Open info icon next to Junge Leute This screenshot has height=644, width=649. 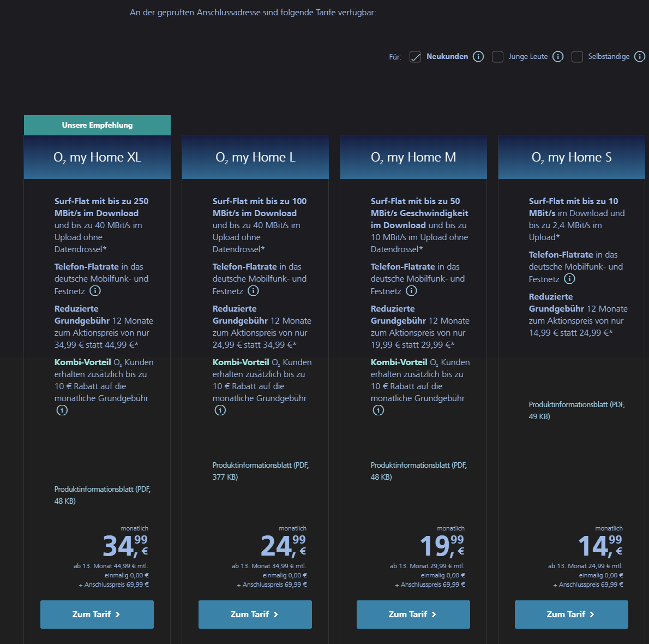558,56
